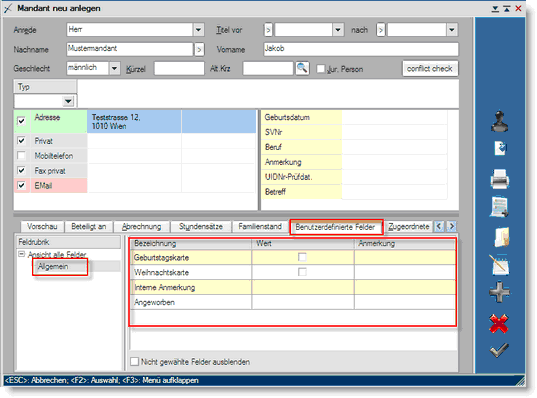Select the Ansicht alle Felder tree item

[57, 254]
